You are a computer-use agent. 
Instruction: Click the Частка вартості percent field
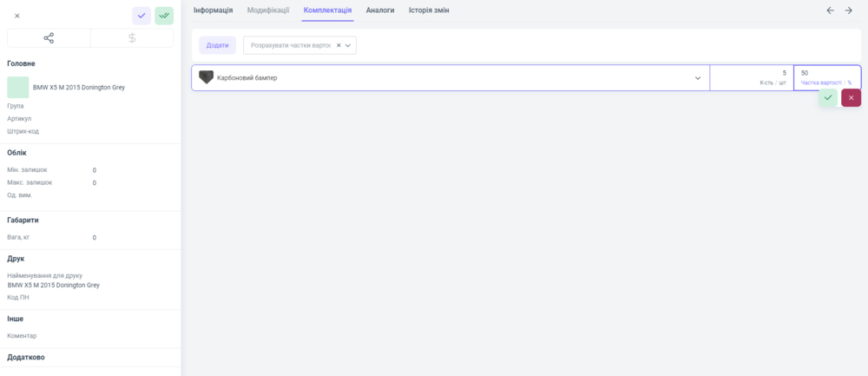(x=826, y=74)
